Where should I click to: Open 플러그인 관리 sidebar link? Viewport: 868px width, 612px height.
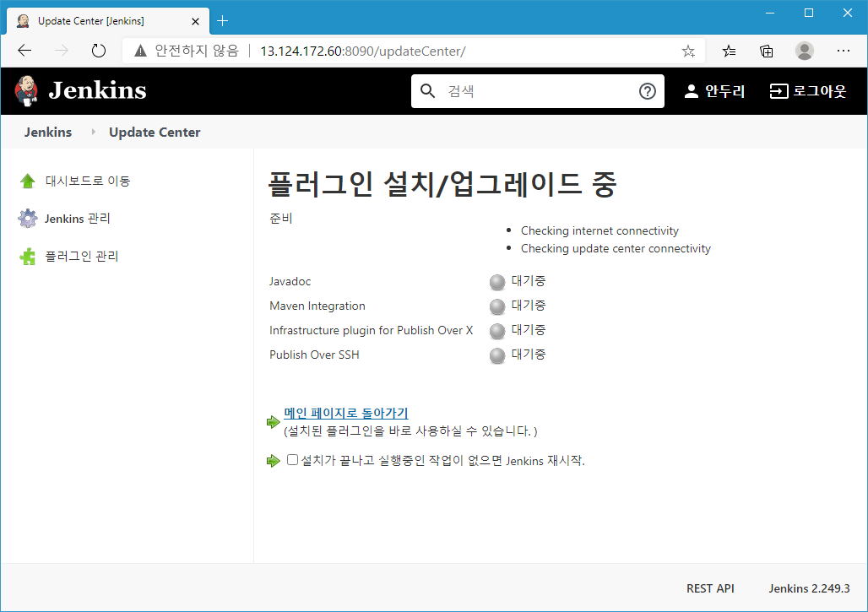pos(81,257)
